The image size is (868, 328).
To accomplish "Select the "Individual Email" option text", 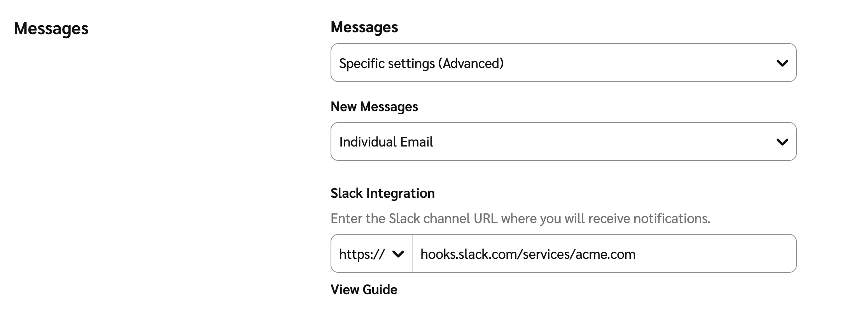I will tap(386, 142).
